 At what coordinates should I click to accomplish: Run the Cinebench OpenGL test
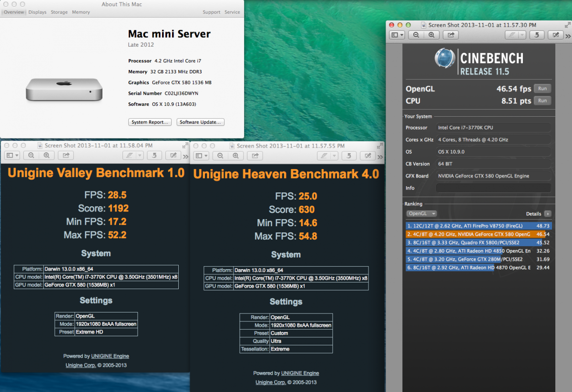(542, 88)
